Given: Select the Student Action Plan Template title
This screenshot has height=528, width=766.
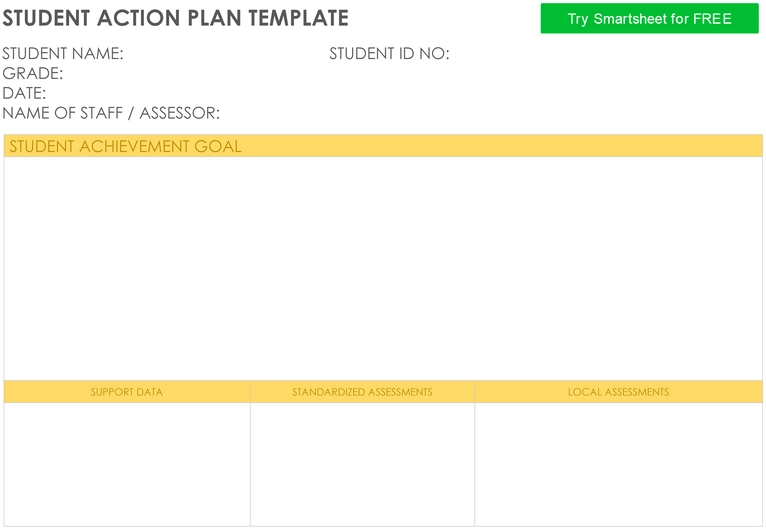Looking at the screenshot, I should [x=175, y=19].
